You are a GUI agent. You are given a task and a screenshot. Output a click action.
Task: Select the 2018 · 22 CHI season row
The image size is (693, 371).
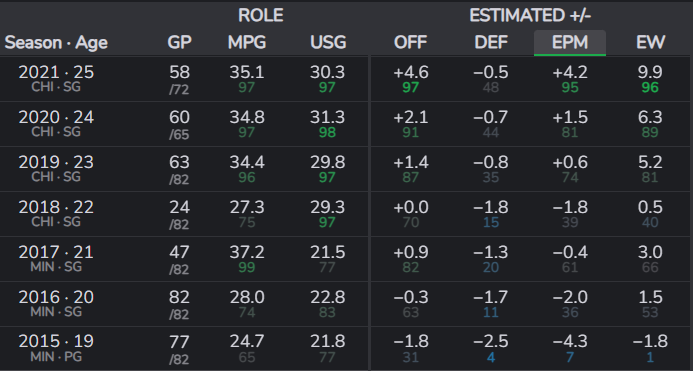(346, 214)
